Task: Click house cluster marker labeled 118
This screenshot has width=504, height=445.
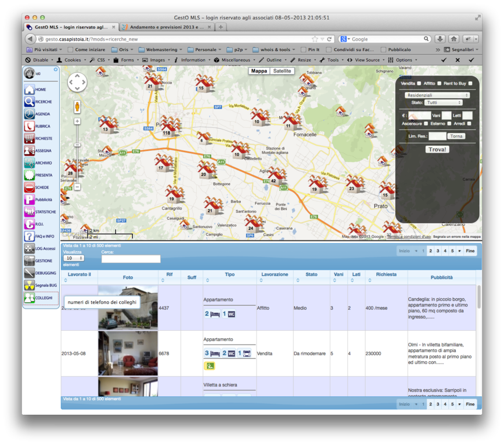Action: coord(169,127)
